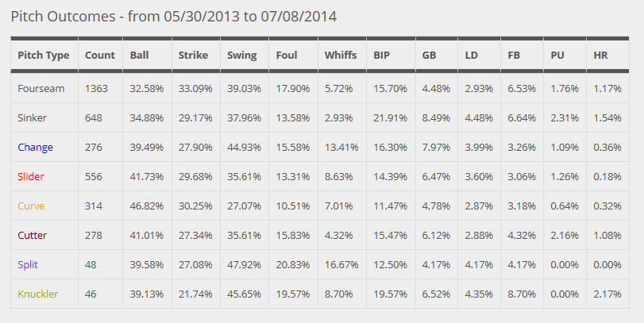644x323 pixels.
Task: Sort table by Count column
Action: point(100,56)
